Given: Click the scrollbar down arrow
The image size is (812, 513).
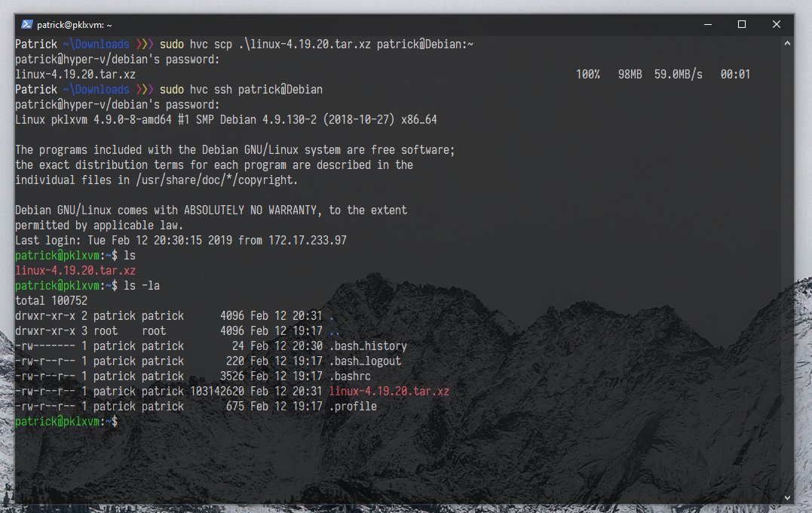Looking at the screenshot, I should (x=787, y=497).
